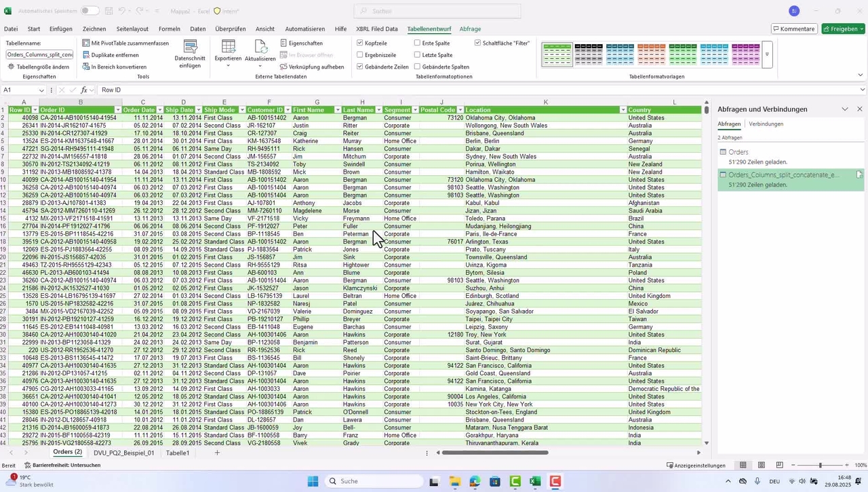
Task: Apply the black table style
Action: pos(588,54)
